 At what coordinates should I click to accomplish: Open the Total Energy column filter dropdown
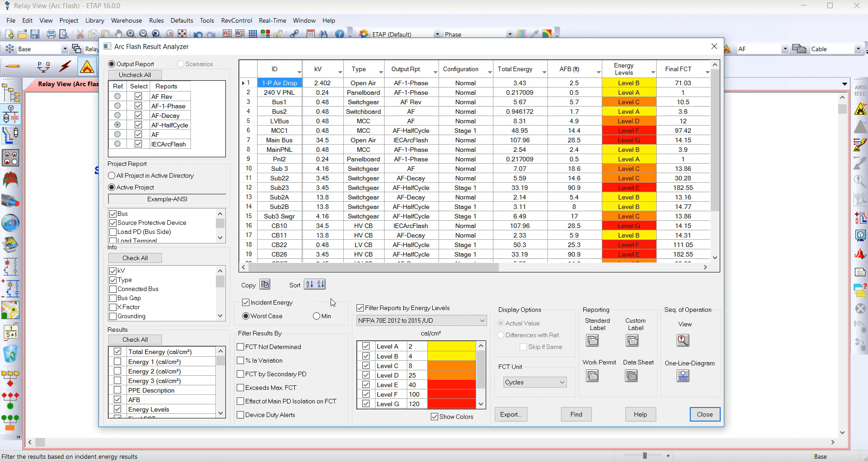click(x=544, y=73)
